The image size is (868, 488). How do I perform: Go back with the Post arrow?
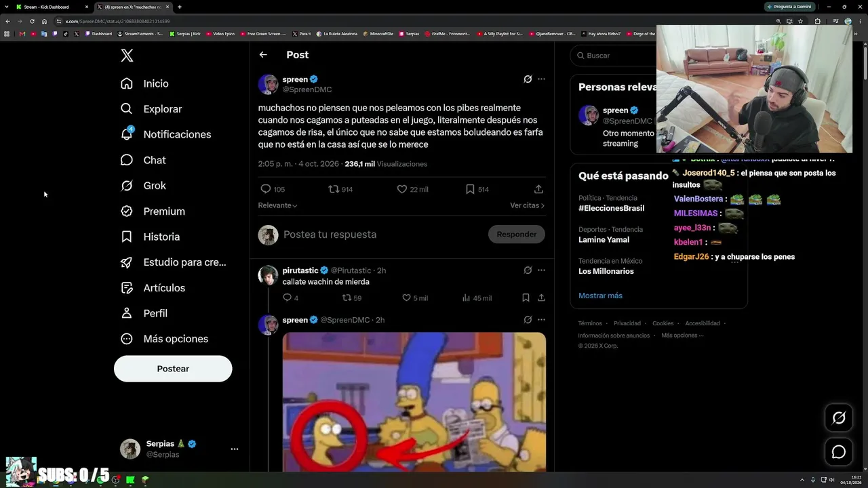point(263,55)
